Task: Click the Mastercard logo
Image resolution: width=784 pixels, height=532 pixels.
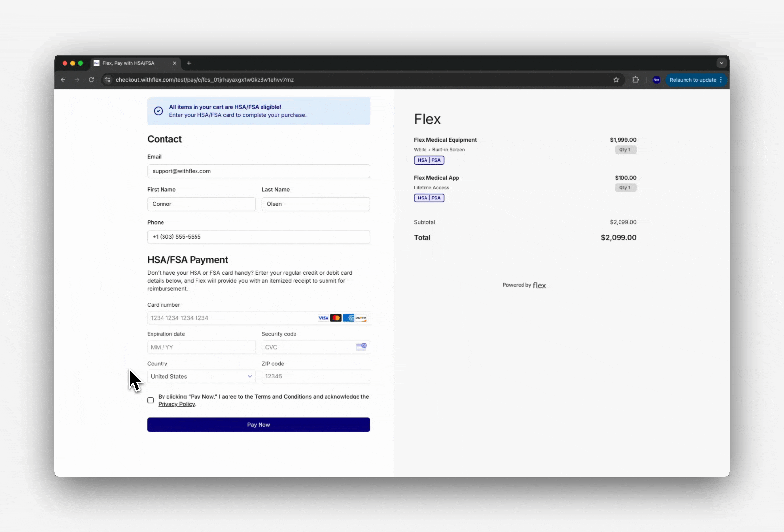Action: [x=336, y=318]
